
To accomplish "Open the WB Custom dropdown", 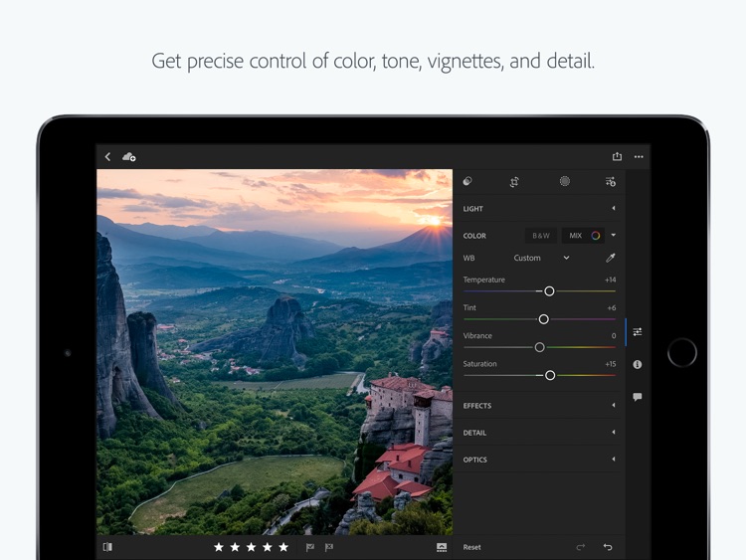I will tap(541, 258).
